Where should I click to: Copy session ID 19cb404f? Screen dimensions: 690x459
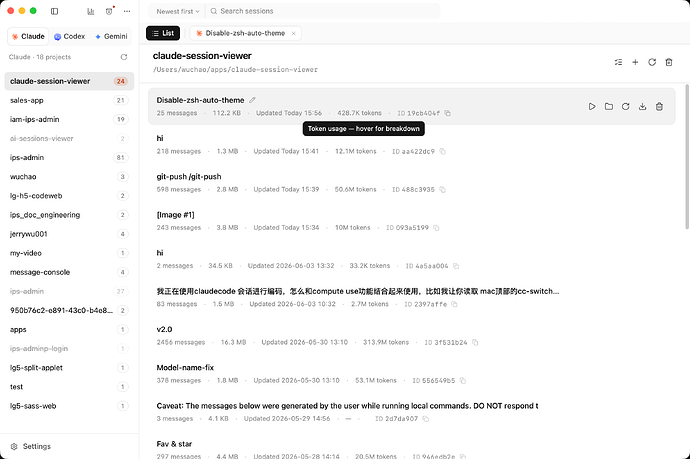[x=448, y=114]
